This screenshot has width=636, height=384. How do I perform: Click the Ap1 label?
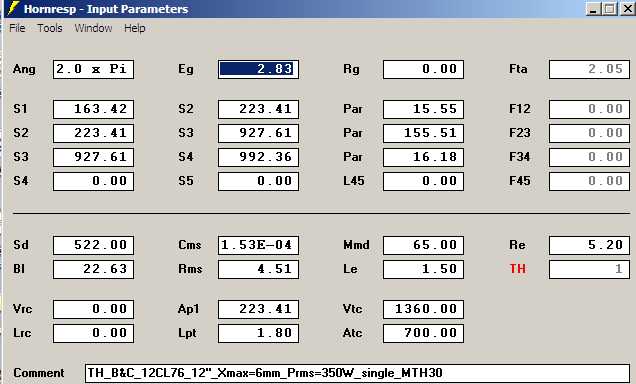(x=189, y=309)
